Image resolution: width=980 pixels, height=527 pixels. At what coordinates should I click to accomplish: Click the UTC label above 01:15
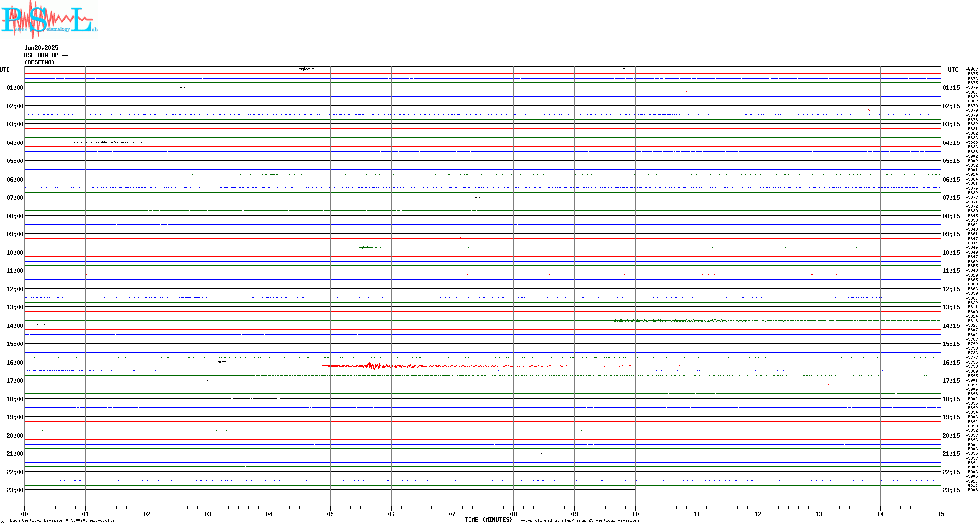point(953,70)
